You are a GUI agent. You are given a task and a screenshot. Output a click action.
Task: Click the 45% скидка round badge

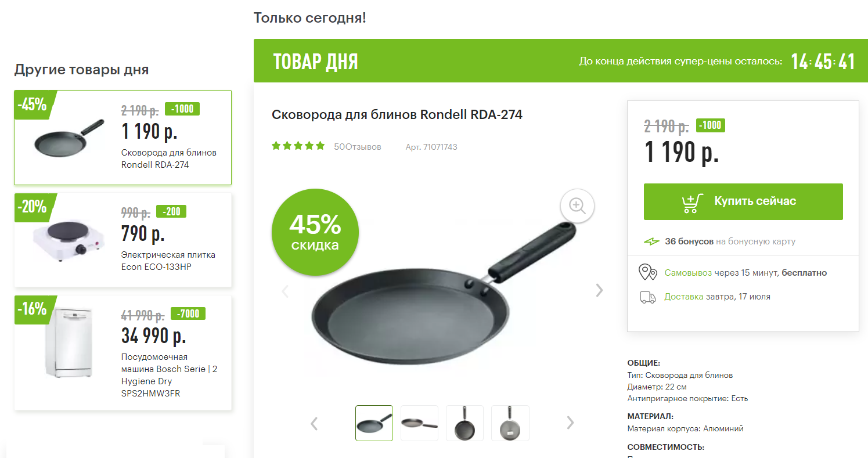coord(315,233)
